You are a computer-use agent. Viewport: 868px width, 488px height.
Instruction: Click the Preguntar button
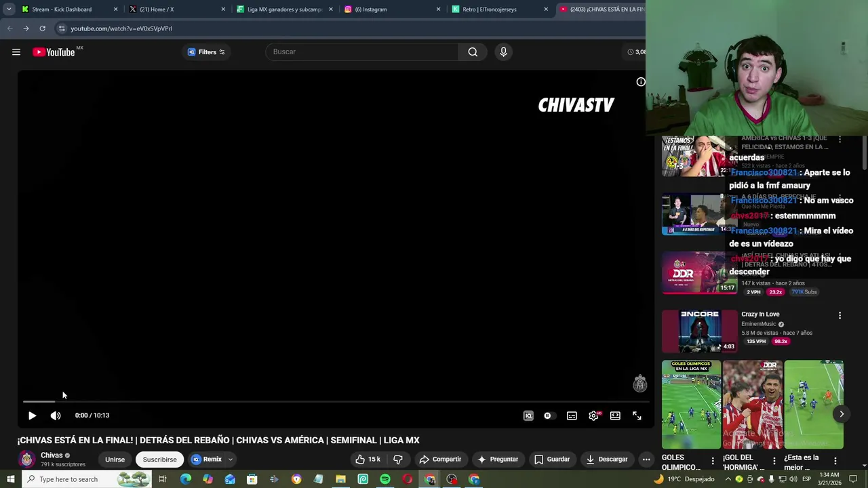[498, 460]
